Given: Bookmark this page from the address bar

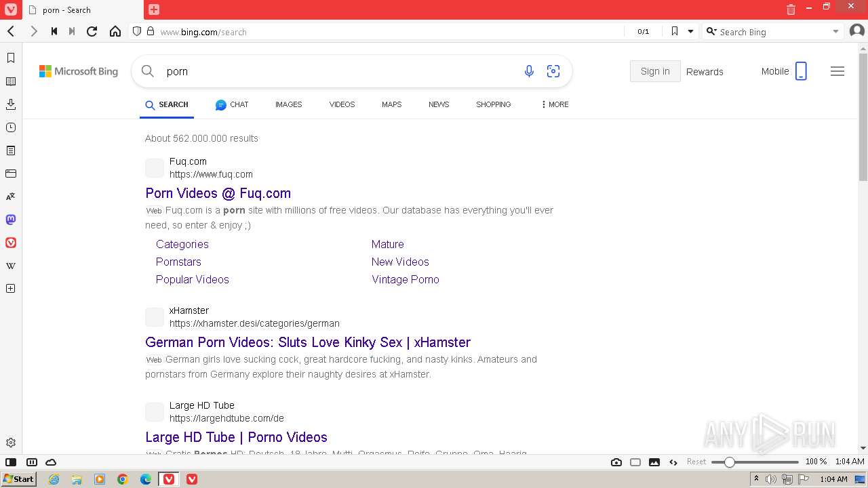Looking at the screenshot, I should [674, 31].
